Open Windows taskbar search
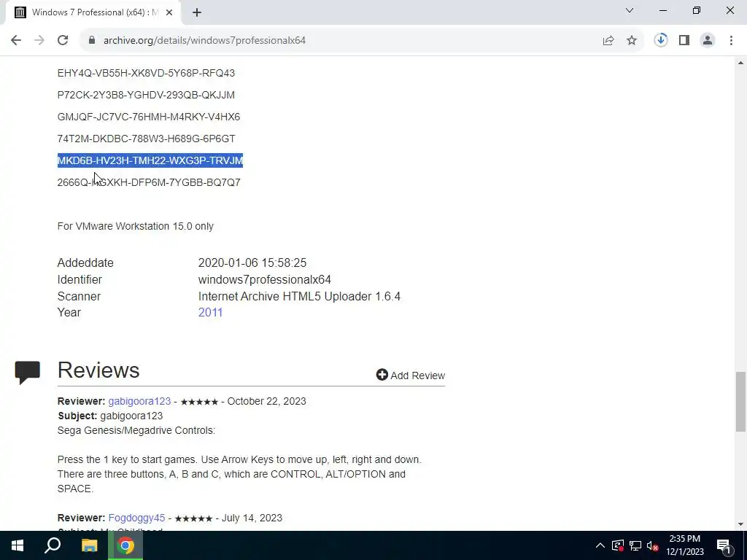 click(53, 545)
